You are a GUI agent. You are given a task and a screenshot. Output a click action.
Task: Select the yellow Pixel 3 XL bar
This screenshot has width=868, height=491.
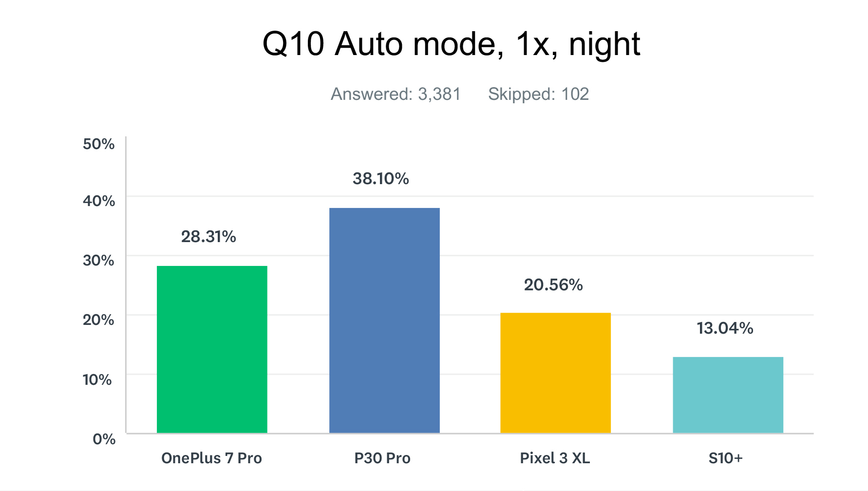click(555, 373)
